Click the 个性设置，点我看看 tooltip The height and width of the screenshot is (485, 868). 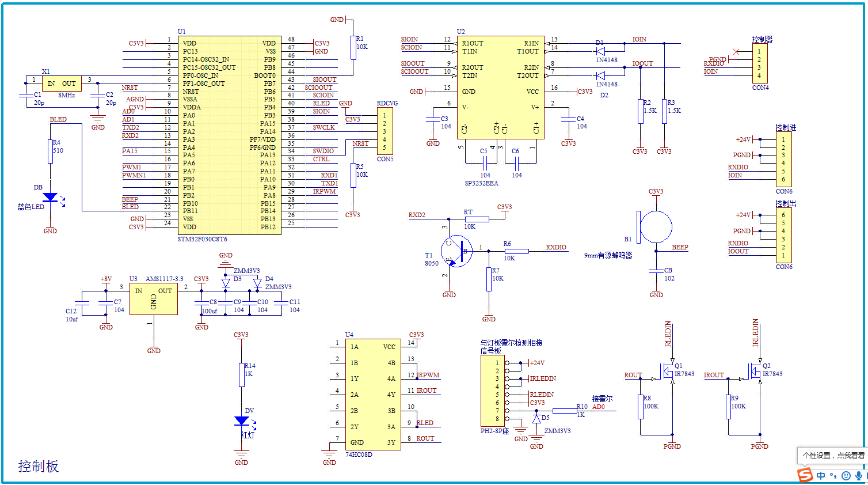point(833,455)
